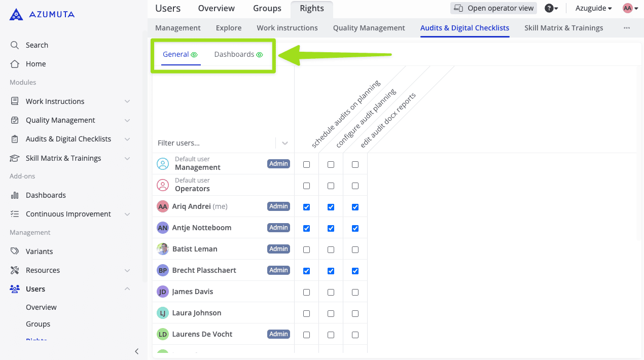Viewport: 644px width, 360px height.
Task: Open Dashboards bar chart icon in sidebar
Action: point(15,195)
